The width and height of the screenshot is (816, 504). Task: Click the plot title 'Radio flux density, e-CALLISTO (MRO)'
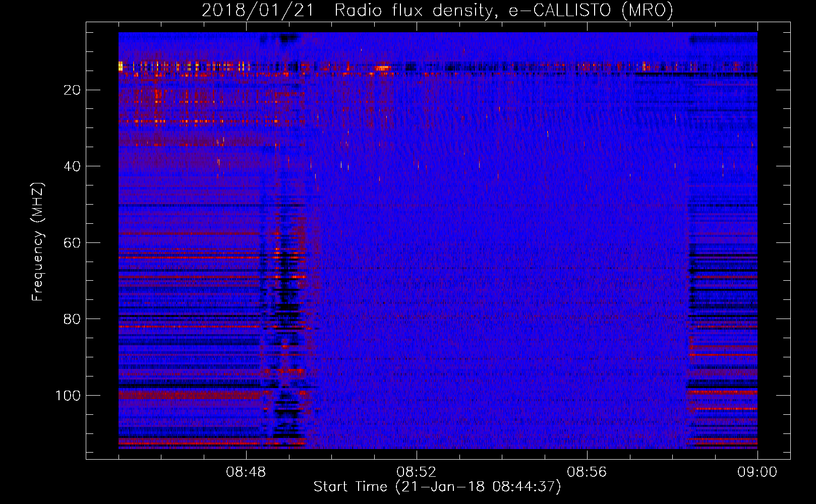pyautogui.click(x=503, y=10)
